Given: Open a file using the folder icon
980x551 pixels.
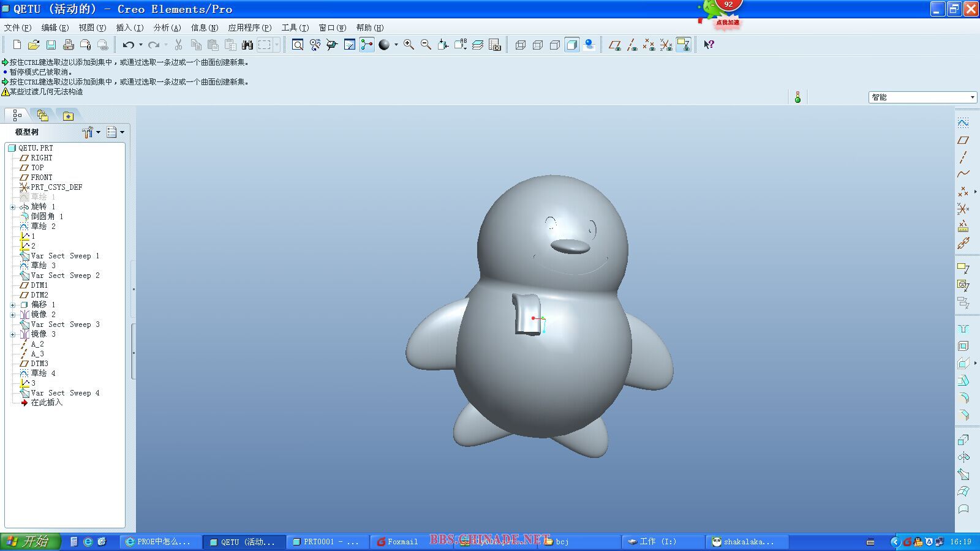Looking at the screenshot, I should coord(34,45).
